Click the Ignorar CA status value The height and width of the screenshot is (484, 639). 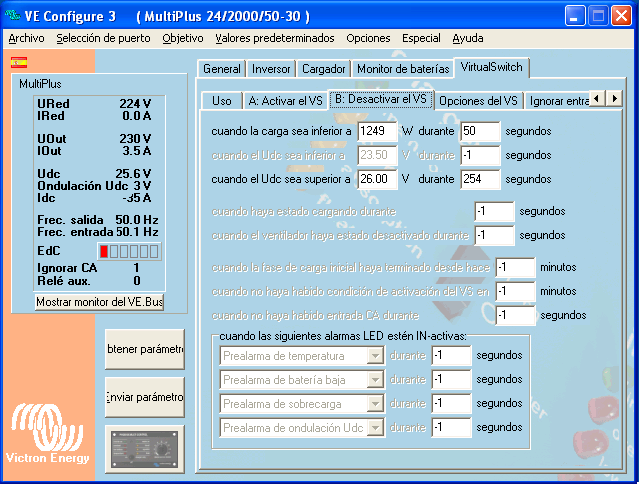click(x=137, y=268)
